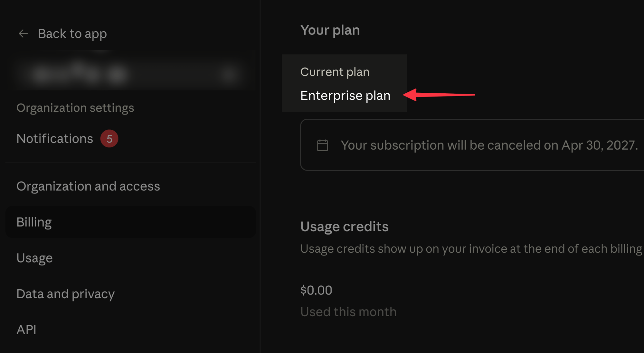This screenshot has width=644, height=353.
Task: Click the Organization settings header
Action: (x=75, y=108)
